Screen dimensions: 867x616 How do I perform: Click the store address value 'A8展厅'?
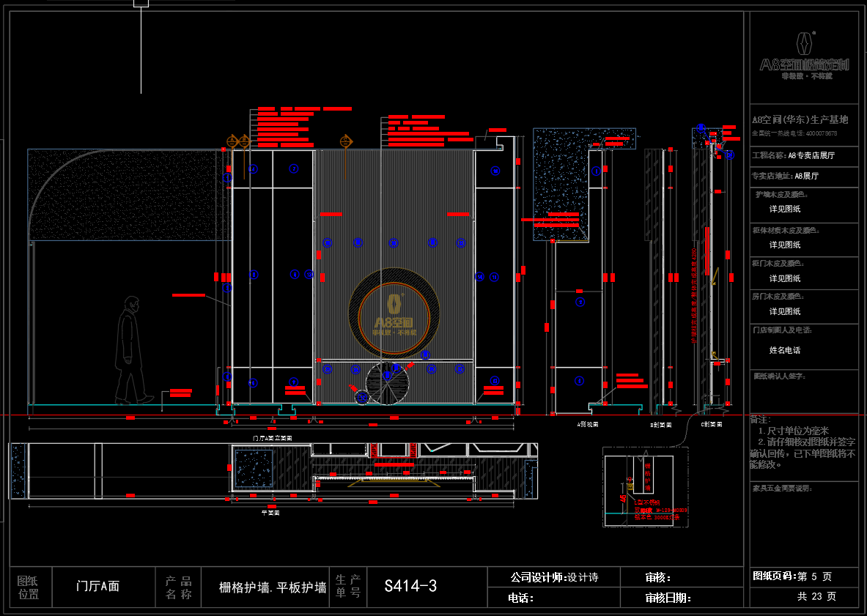(807, 176)
